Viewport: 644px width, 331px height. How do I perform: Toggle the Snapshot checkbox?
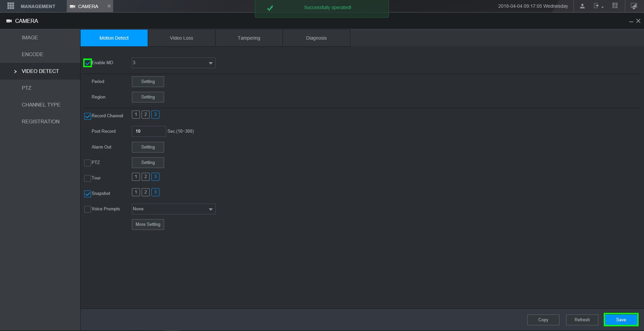[x=88, y=194]
